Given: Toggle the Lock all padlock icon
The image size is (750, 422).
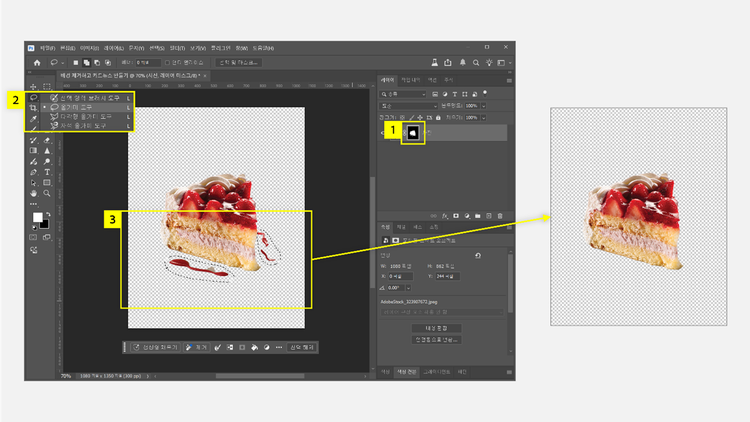Looking at the screenshot, I should pos(438,118).
